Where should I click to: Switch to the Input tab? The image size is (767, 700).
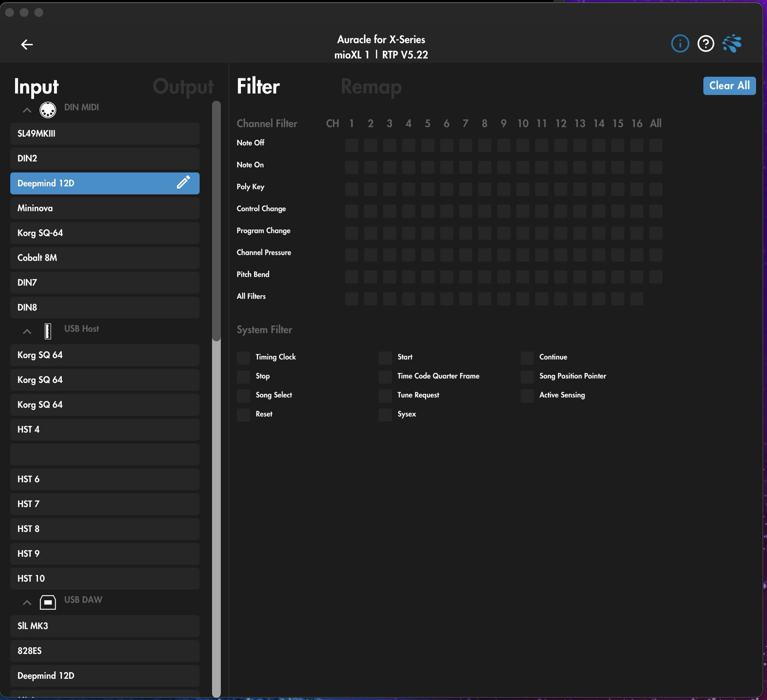36,87
